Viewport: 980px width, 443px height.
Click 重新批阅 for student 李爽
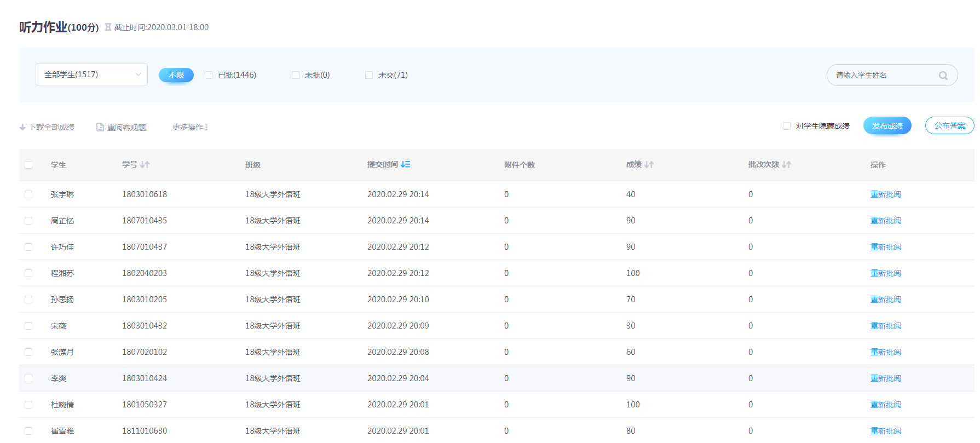(885, 378)
